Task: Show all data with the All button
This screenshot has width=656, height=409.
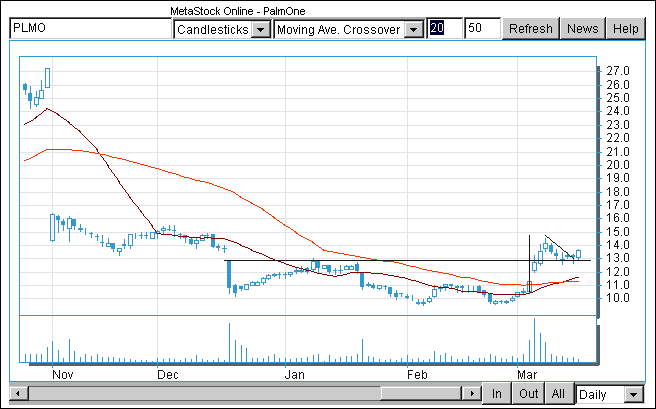Action: point(558,394)
